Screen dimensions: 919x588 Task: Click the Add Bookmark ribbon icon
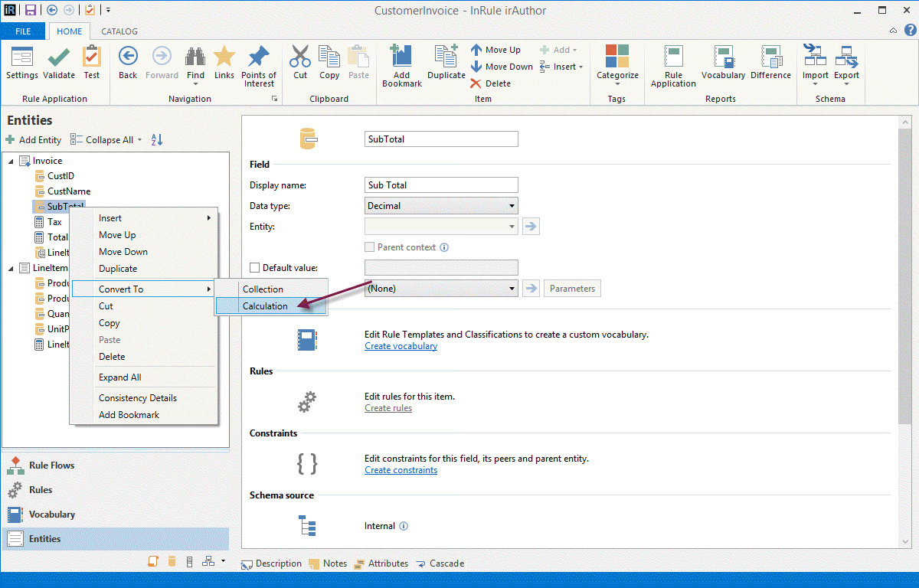[401, 57]
